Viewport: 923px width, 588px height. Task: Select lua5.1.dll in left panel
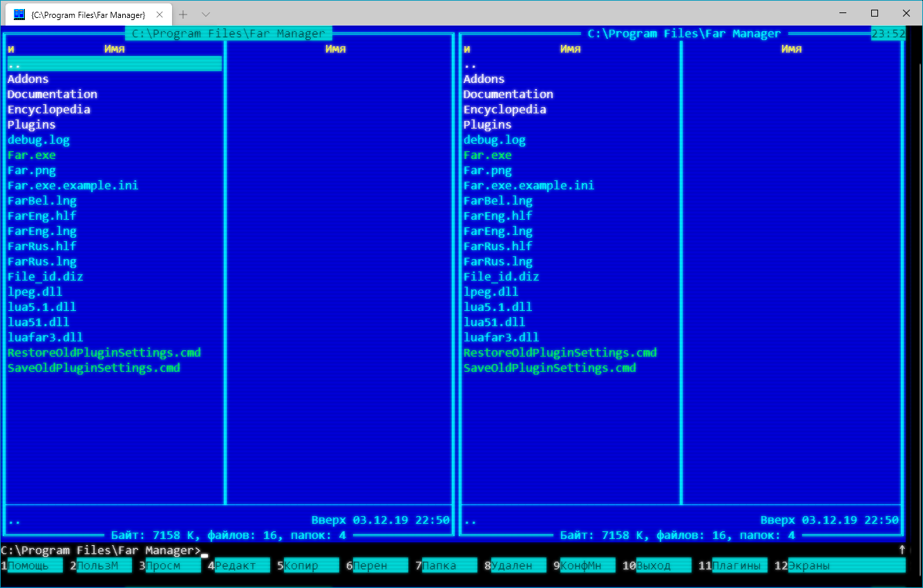pyautogui.click(x=42, y=307)
